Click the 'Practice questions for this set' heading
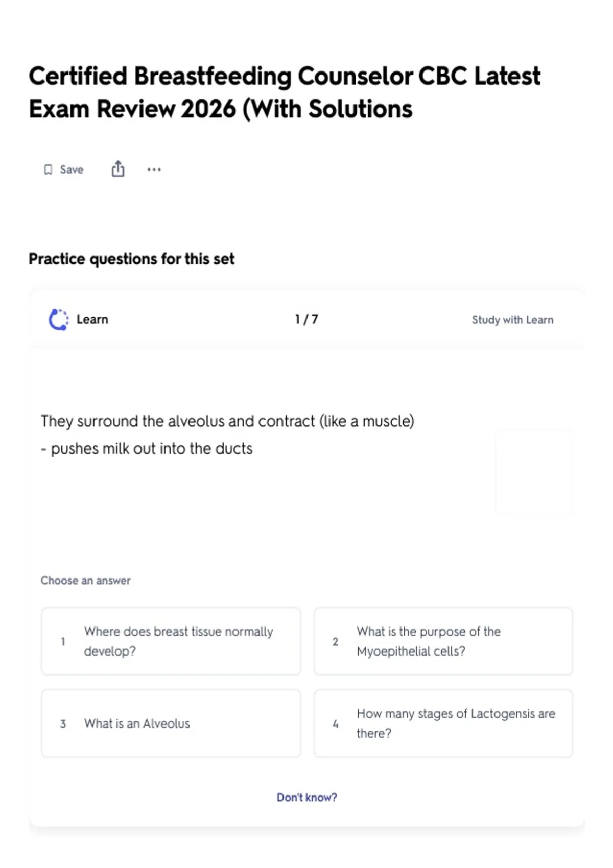 pos(131,259)
